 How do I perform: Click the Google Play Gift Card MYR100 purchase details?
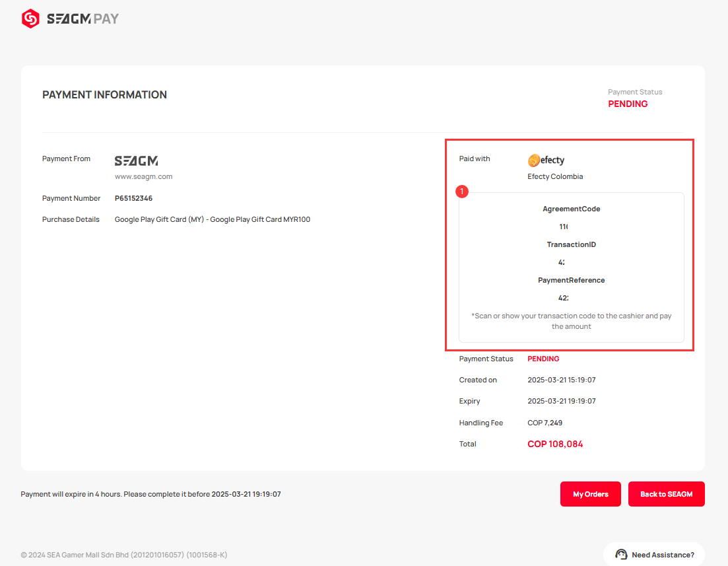pyautogui.click(x=212, y=219)
